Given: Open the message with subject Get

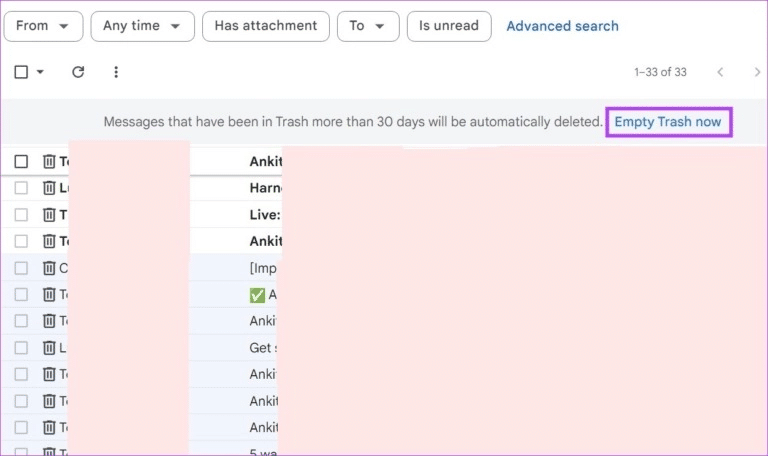Looking at the screenshot, I should pos(263,348).
